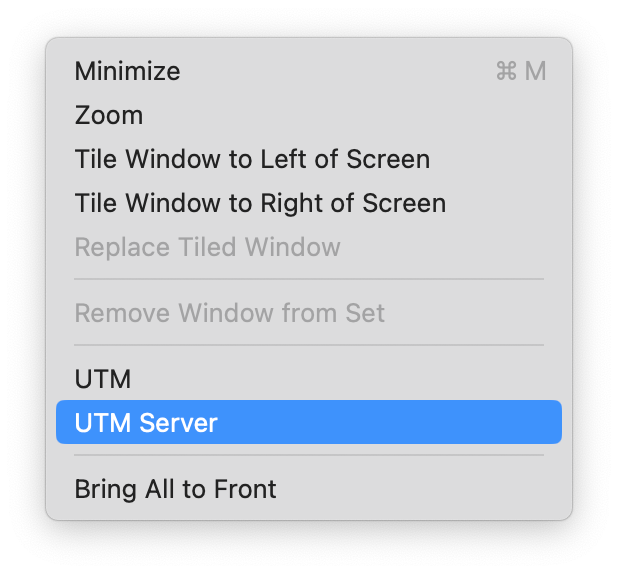The height and width of the screenshot is (574, 618).
Task: Select the dimmed Remove Window from Set
Action: [229, 313]
